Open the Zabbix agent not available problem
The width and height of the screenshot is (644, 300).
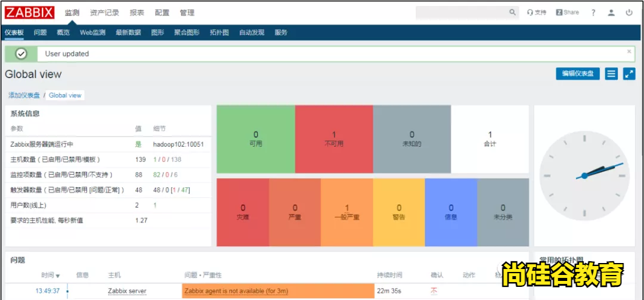(237, 291)
